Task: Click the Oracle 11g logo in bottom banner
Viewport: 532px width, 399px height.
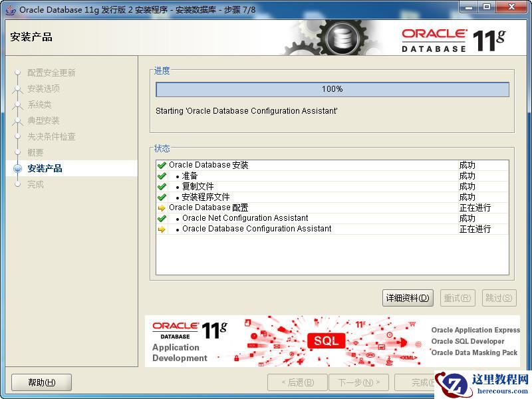Action: (x=190, y=330)
